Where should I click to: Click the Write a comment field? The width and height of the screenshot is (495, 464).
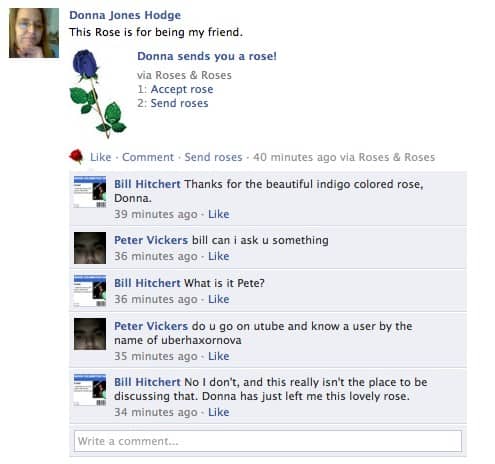[268, 441]
